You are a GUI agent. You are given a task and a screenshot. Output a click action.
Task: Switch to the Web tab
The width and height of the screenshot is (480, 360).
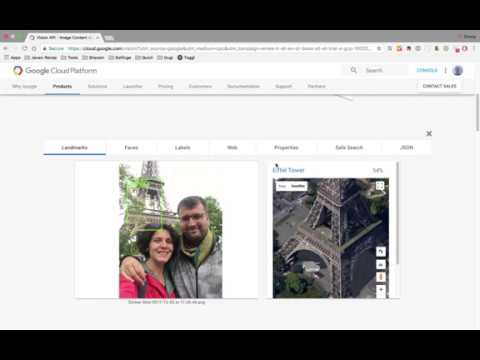[x=232, y=148]
